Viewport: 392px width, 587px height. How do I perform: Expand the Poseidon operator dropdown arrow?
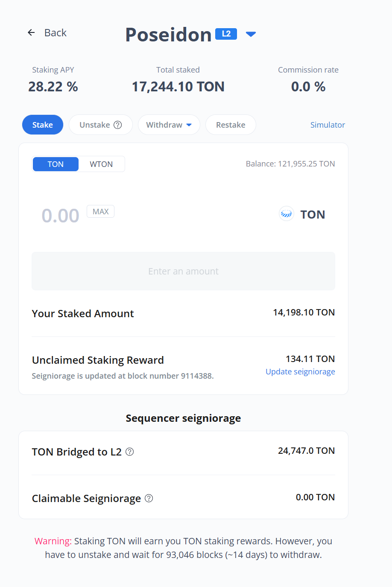(x=251, y=34)
